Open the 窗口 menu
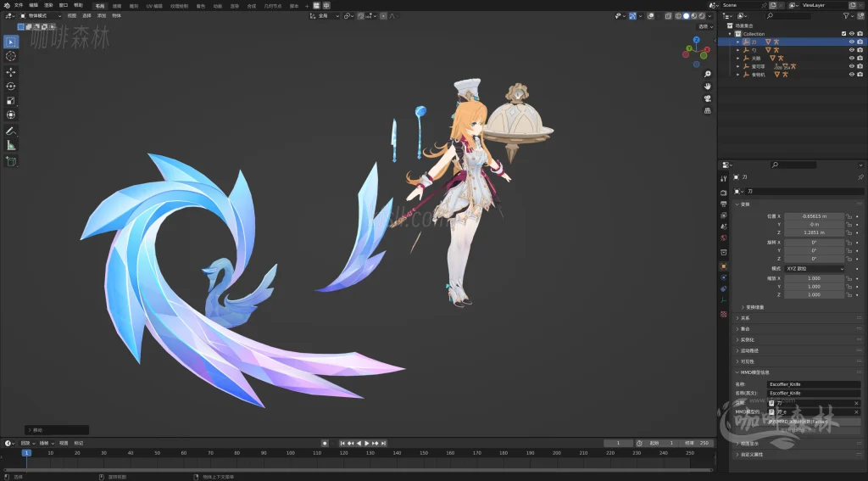Screen dimensions: 868x481 [x=64, y=5]
